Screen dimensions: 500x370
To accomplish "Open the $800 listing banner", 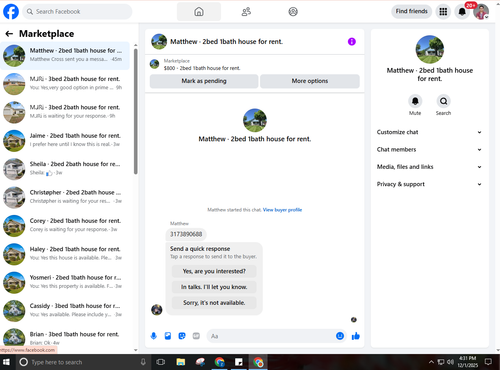I will [x=255, y=65].
